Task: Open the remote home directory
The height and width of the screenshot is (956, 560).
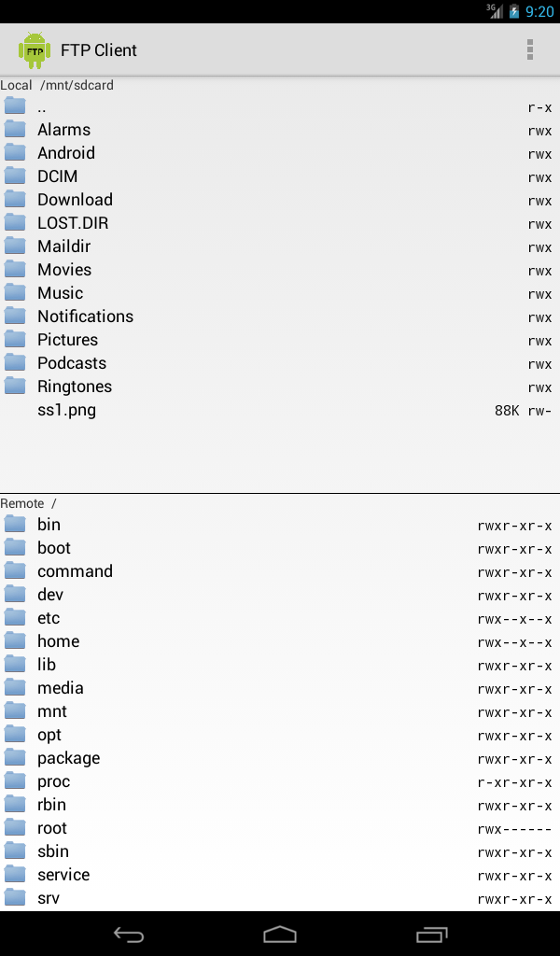Action: (x=58, y=641)
